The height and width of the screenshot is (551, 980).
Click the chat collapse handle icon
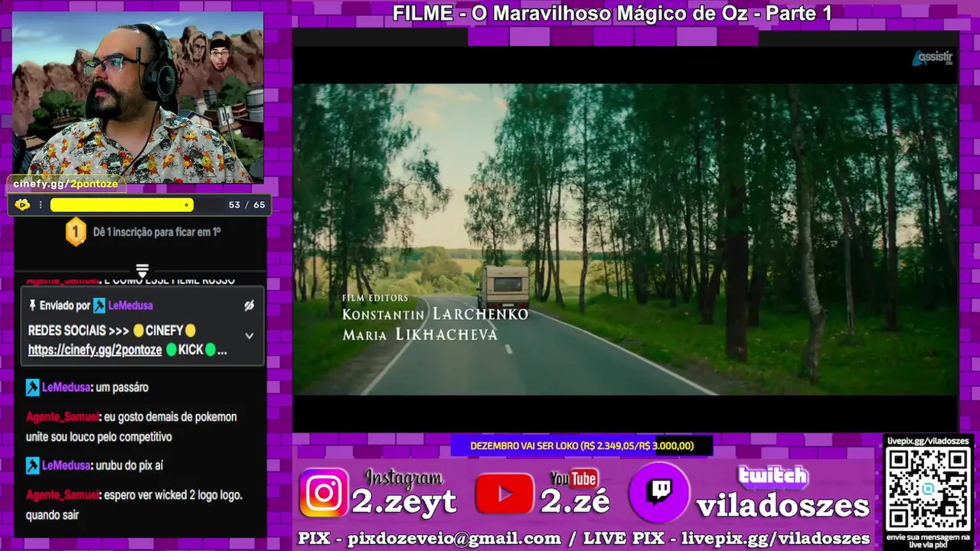[142, 271]
